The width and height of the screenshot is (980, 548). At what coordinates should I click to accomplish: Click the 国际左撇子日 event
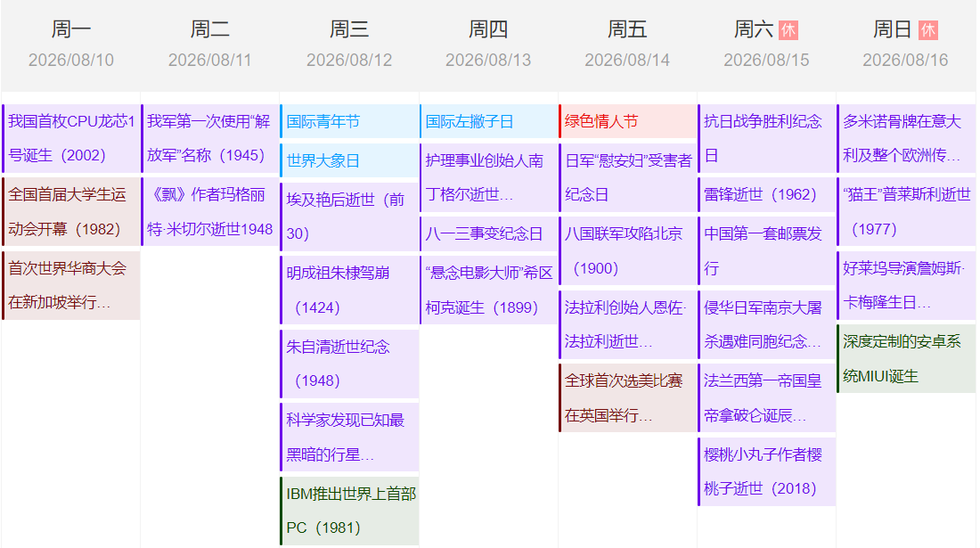coord(488,121)
